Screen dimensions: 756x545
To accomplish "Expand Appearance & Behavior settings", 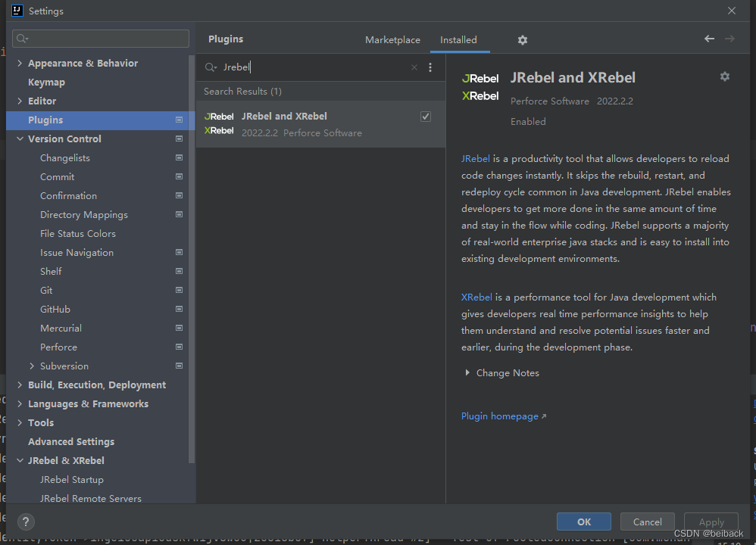I will click(20, 63).
